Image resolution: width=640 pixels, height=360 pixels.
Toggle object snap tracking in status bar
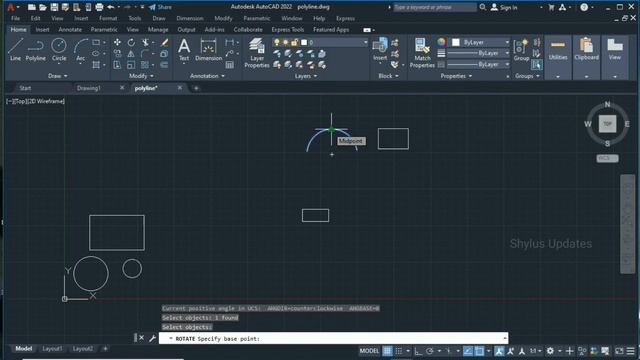tap(468, 351)
